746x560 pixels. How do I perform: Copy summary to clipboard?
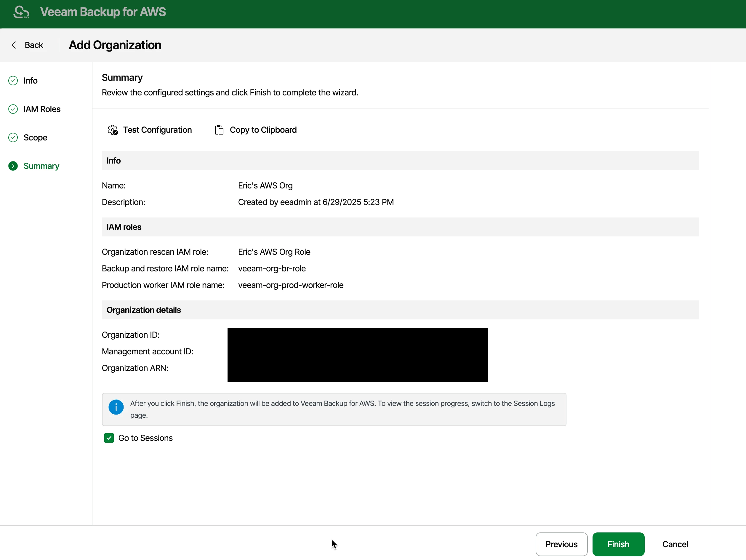(256, 130)
